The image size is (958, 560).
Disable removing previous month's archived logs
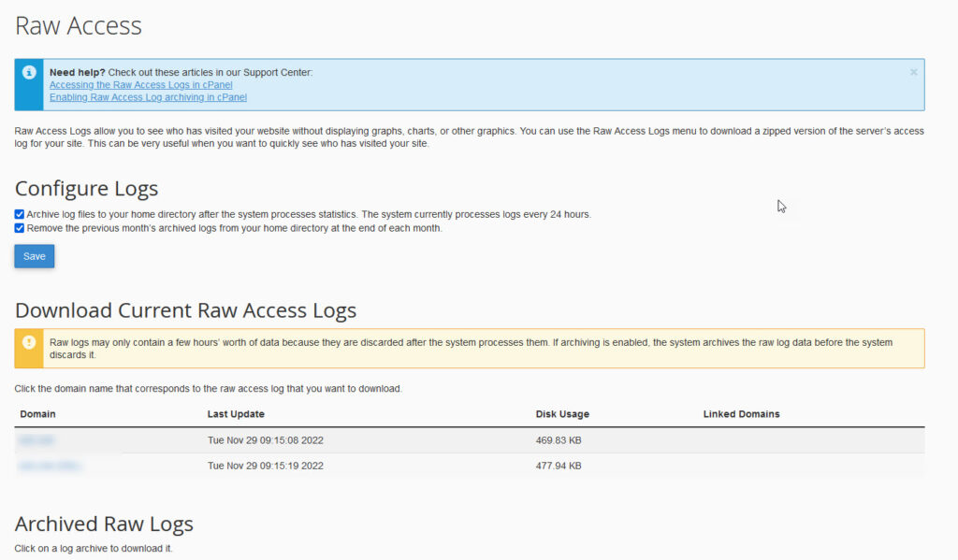click(19, 227)
